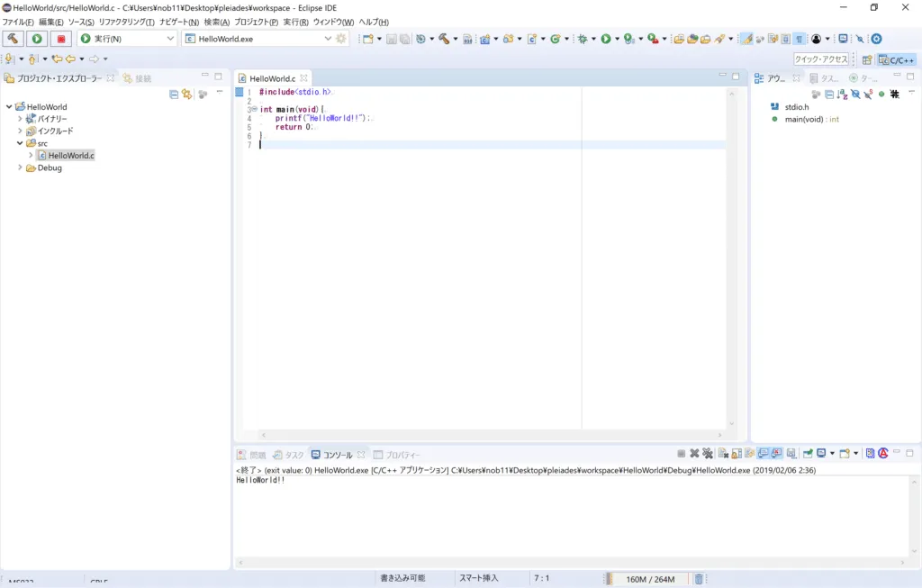The width and height of the screenshot is (922, 588).
Task: Open the リファクタリング(T) menu
Action: click(126, 23)
